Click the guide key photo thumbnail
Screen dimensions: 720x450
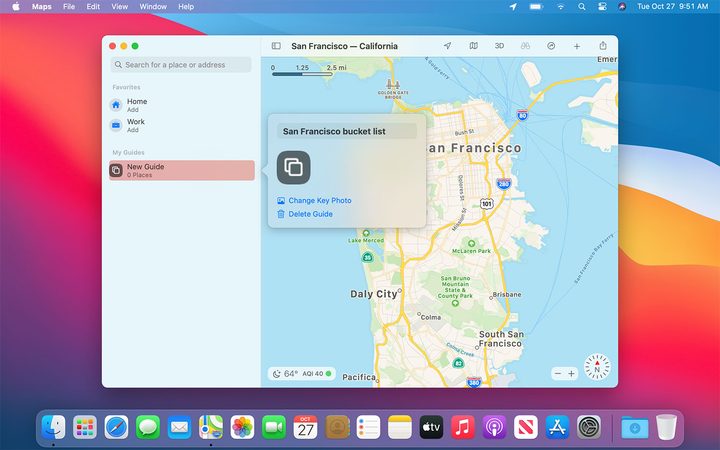293,168
